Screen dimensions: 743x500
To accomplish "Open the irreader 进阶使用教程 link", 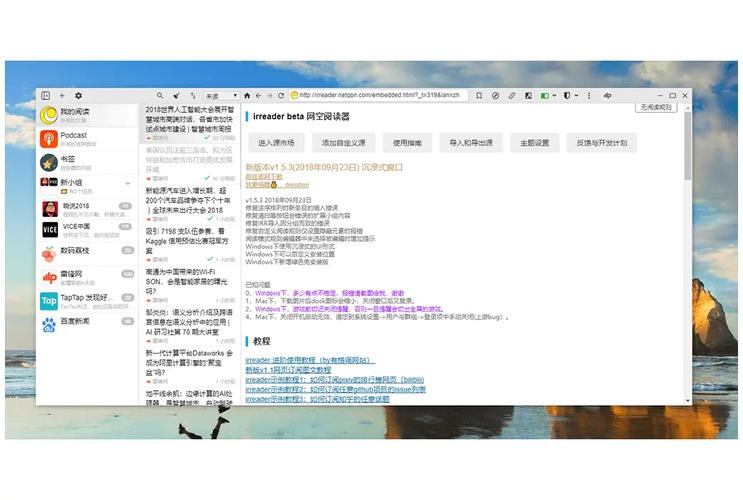I will [309, 360].
